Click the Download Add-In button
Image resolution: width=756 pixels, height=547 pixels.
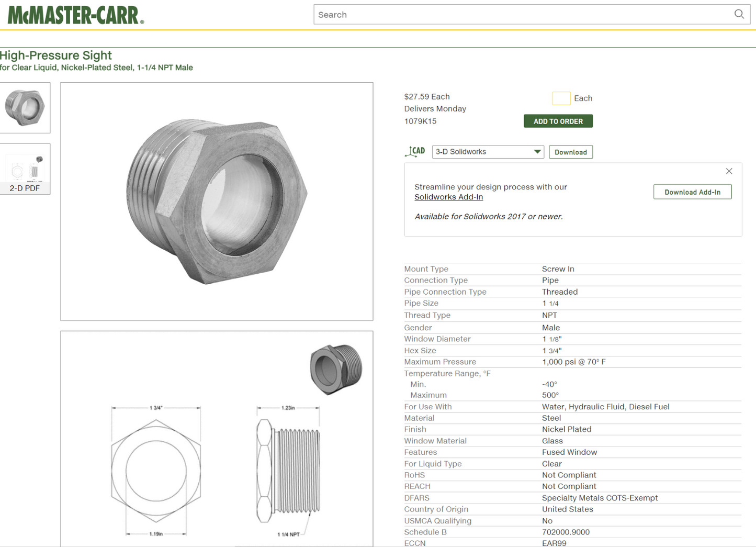[x=692, y=192]
